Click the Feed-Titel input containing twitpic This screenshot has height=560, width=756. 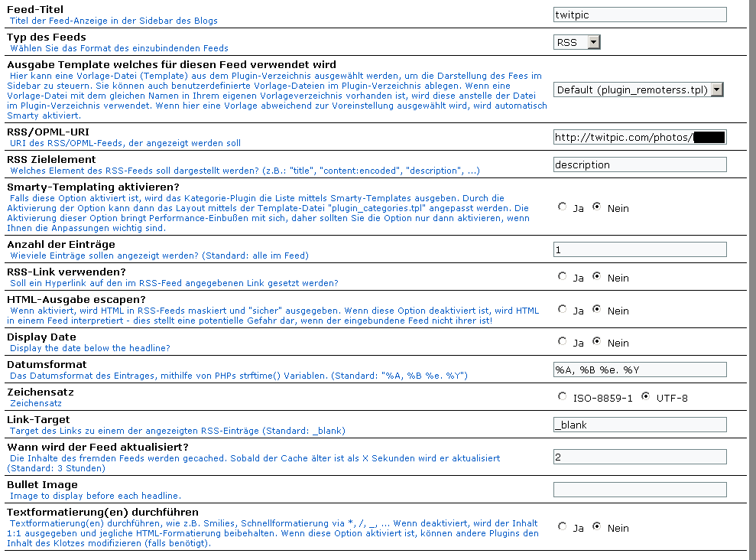click(640, 14)
